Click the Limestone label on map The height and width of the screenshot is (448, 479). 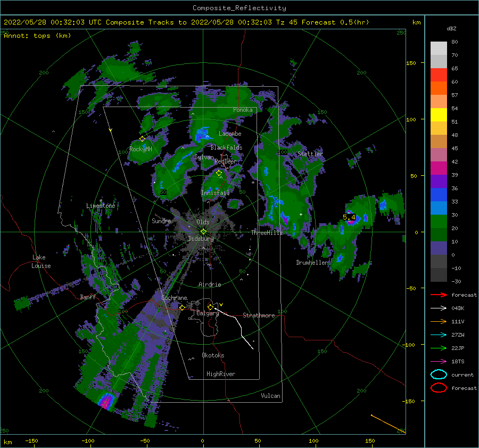[x=101, y=206]
